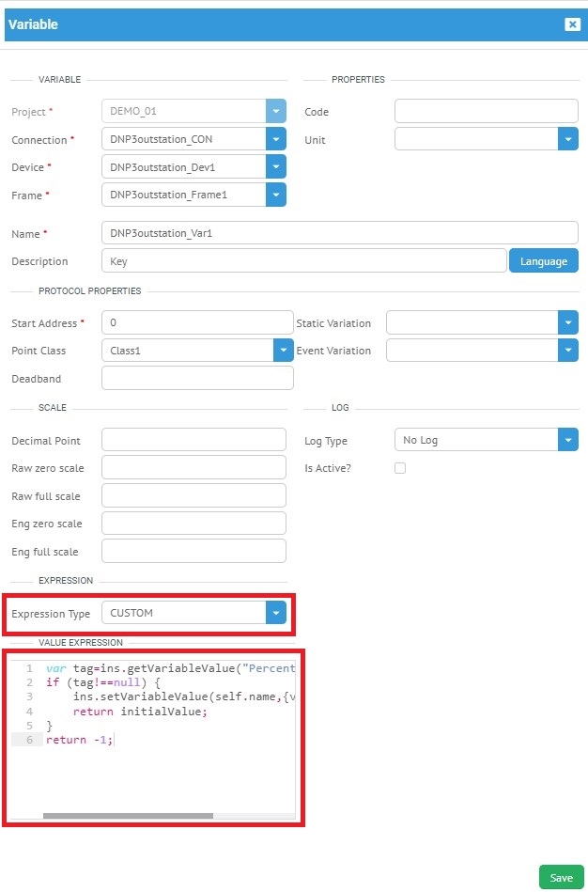588x892 pixels.
Task: Change the Expression Type dropdown
Action: click(x=275, y=613)
